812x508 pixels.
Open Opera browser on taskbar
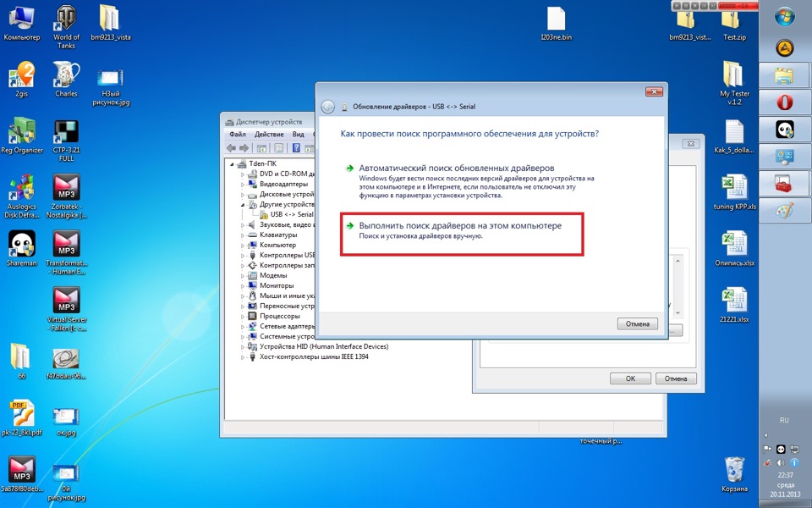pyautogui.click(x=785, y=102)
